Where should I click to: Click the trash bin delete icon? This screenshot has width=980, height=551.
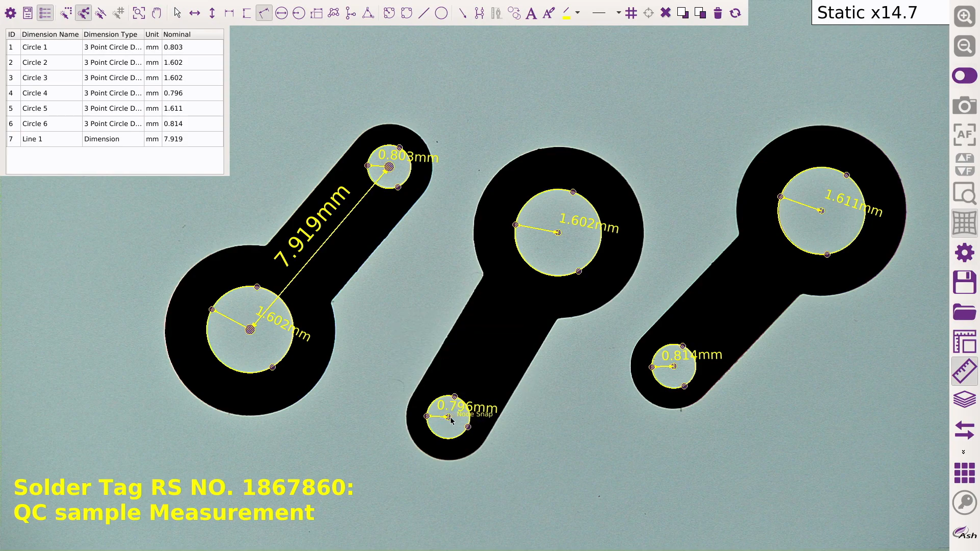tap(718, 13)
